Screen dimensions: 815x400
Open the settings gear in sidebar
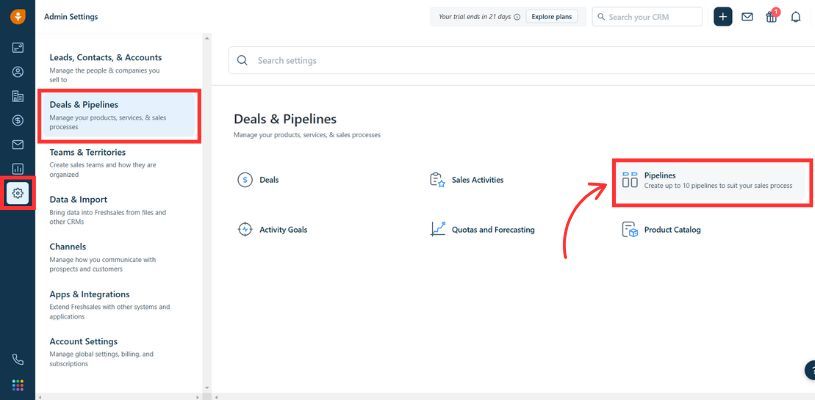(x=18, y=193)
